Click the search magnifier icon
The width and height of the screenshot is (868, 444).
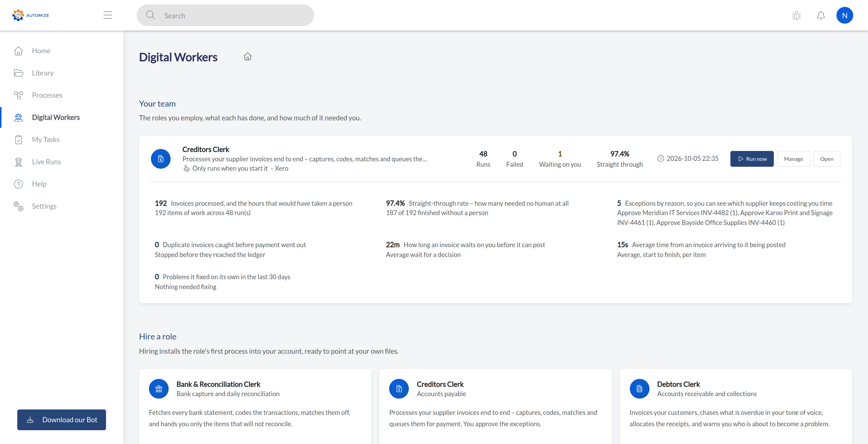pyautogui.click(x=150, y=15)
